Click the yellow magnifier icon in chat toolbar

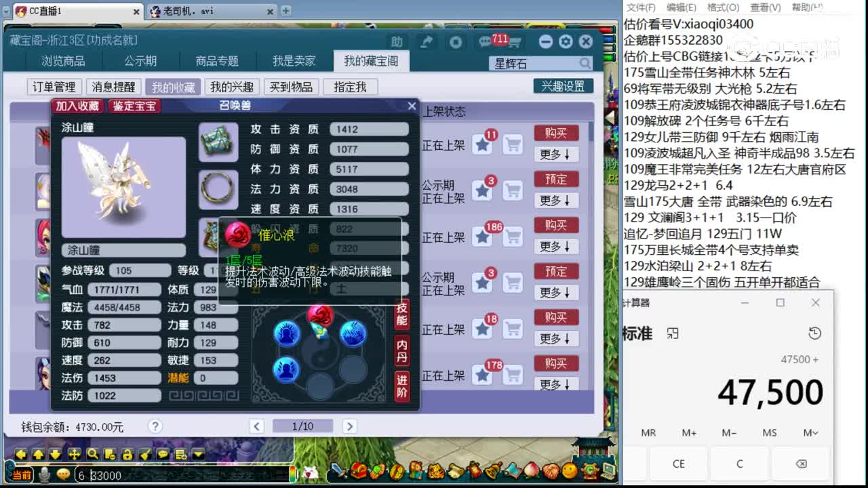[92, 454]
